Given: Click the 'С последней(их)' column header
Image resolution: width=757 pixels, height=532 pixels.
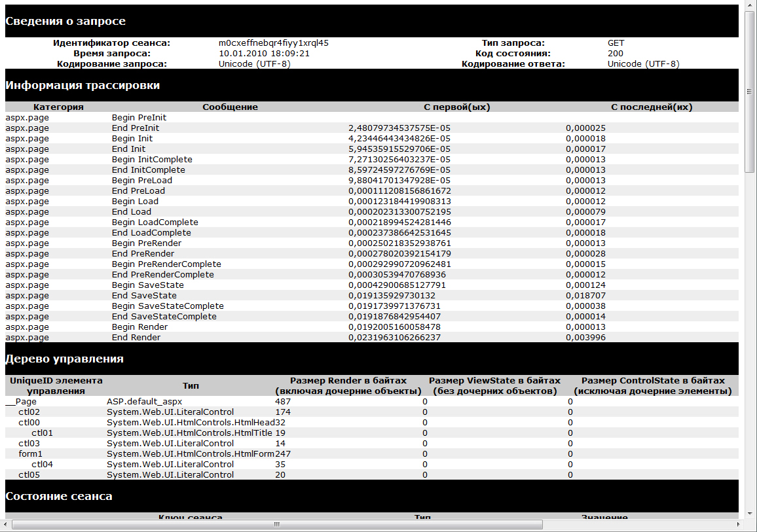Looking at the screenshot, I should [x=652, y=107].
